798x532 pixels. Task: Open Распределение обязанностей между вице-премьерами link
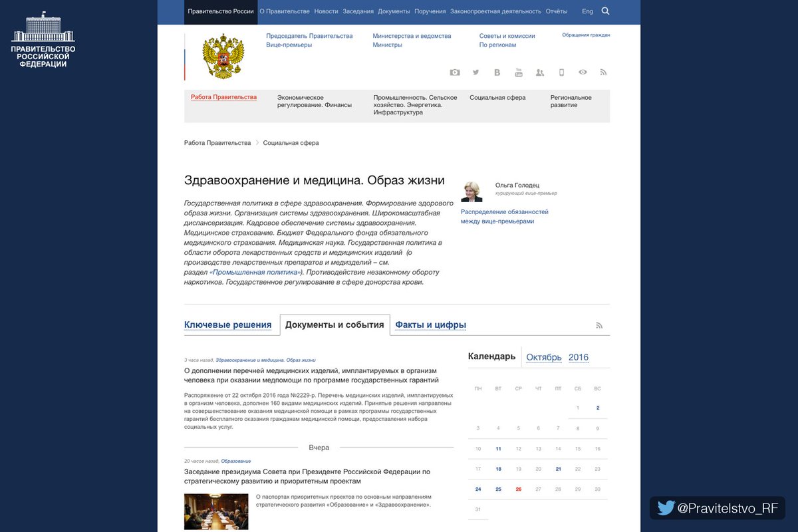coord(505,216)
